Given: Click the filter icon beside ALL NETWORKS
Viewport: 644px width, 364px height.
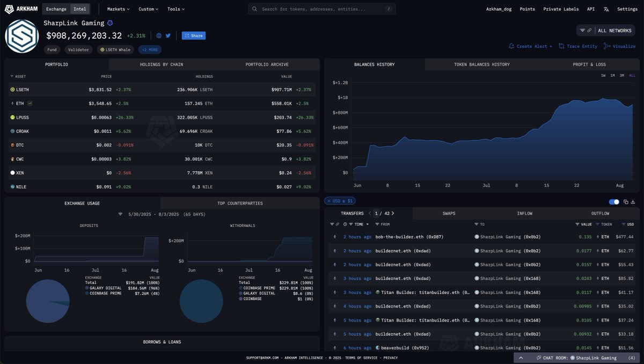Looking at the screenshot, I should click(583, 30).
